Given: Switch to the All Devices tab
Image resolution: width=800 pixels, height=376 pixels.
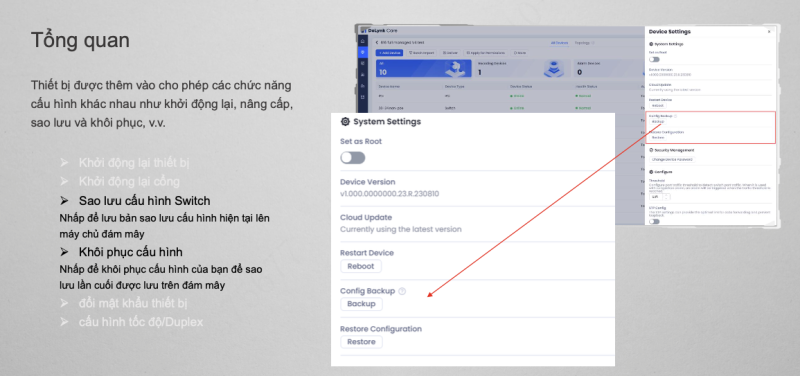Looking at the screenshot, I should [x=559, y=43].
